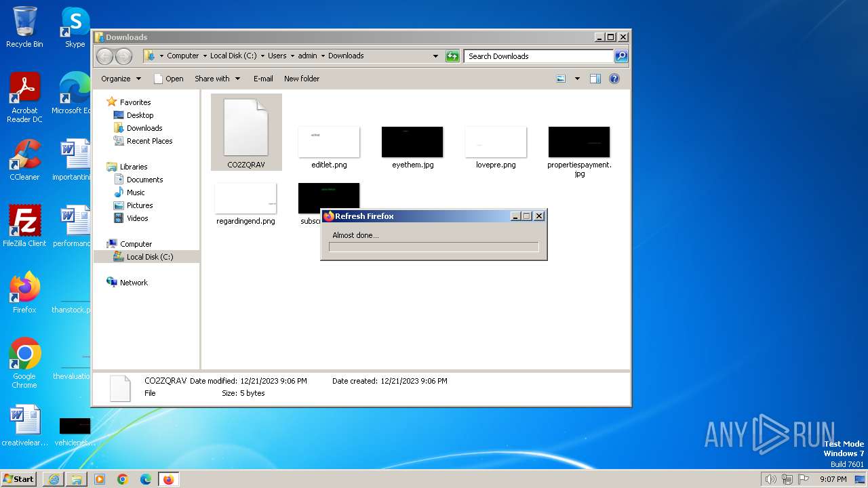Click the taskbar clock showing 9:07 PM
Screen dimensions: 868x488
[833, 479]
